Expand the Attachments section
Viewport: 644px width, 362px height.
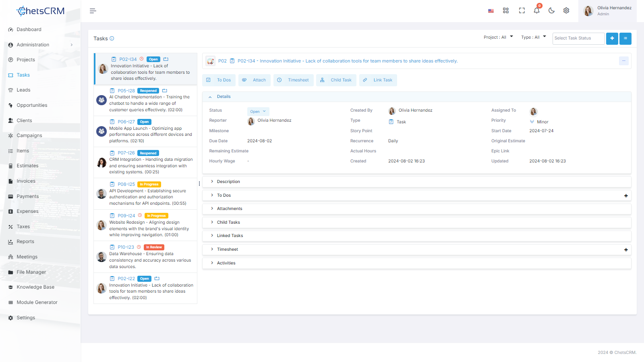(x=416, y=209)
